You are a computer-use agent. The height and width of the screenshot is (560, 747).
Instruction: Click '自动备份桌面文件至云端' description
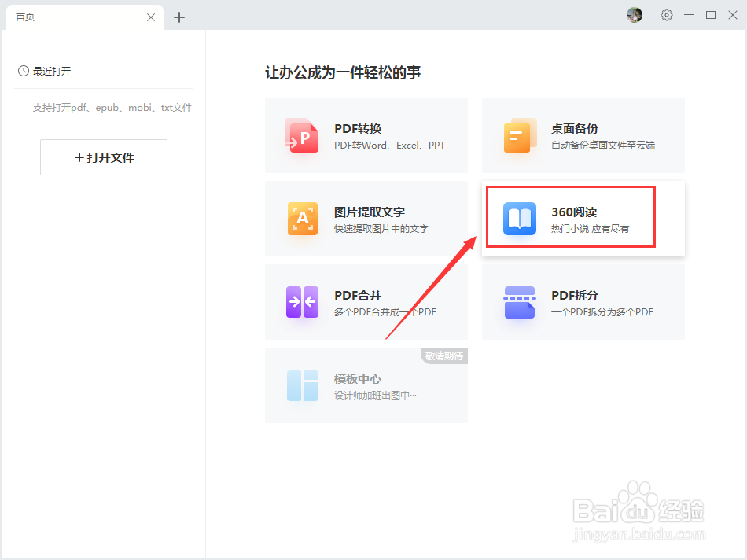(x=603, y=146)
